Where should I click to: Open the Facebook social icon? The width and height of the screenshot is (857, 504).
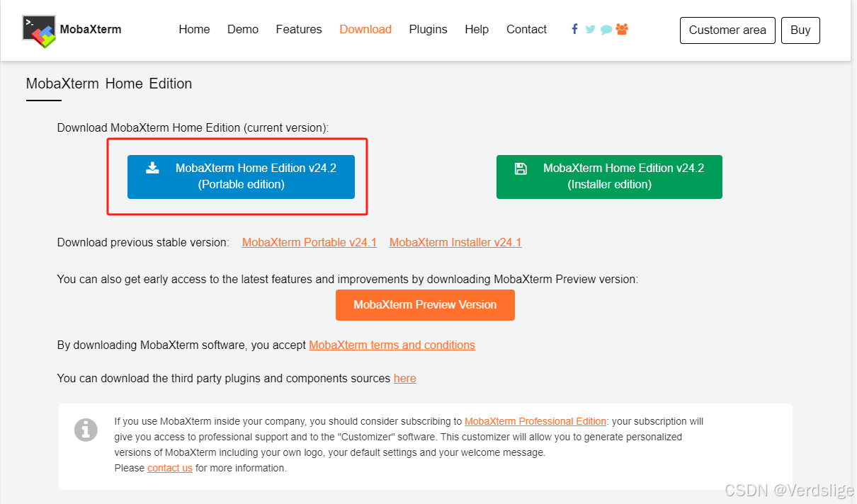(x=574, y=29)
